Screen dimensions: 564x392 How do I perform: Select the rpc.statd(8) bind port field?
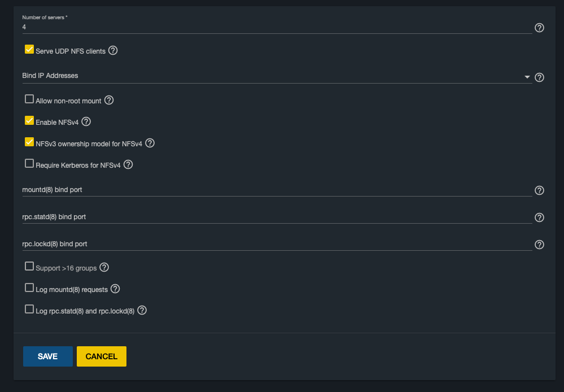(277, 217)
